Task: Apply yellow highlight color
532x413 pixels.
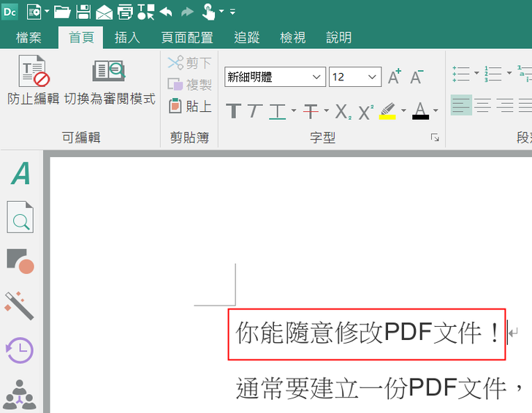Action: click(x=387, y=111)
